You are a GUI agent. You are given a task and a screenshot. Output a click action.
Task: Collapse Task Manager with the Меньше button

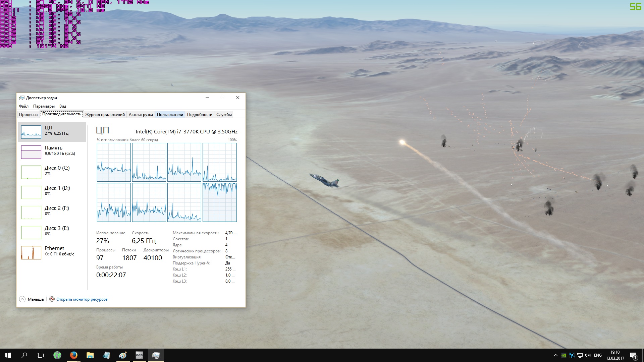[x=32, y=299]
